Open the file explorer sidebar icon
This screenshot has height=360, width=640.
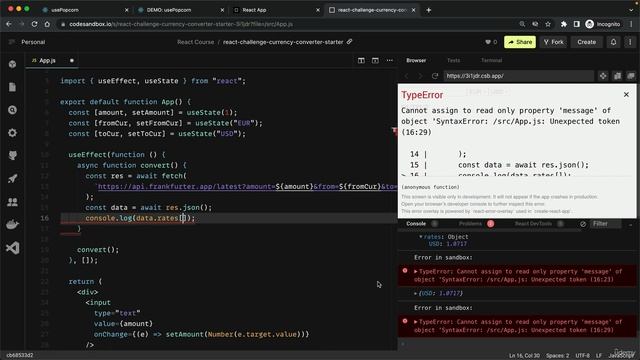[13, 87]
